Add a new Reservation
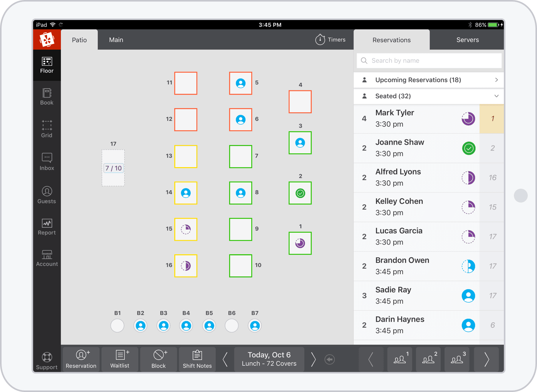 pos(81,360)
